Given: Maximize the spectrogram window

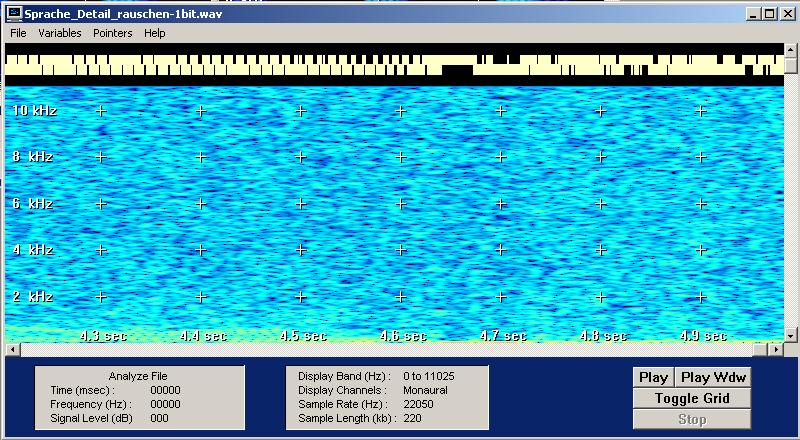Looking at the screenshot, I should (x=769, y=14).
